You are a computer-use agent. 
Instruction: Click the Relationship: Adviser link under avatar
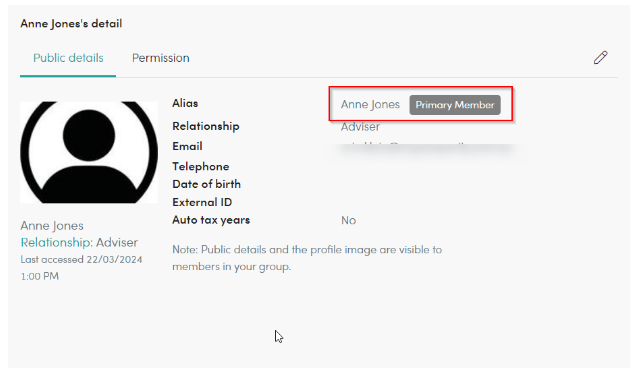pyautogui.click(x=79, y=242)
